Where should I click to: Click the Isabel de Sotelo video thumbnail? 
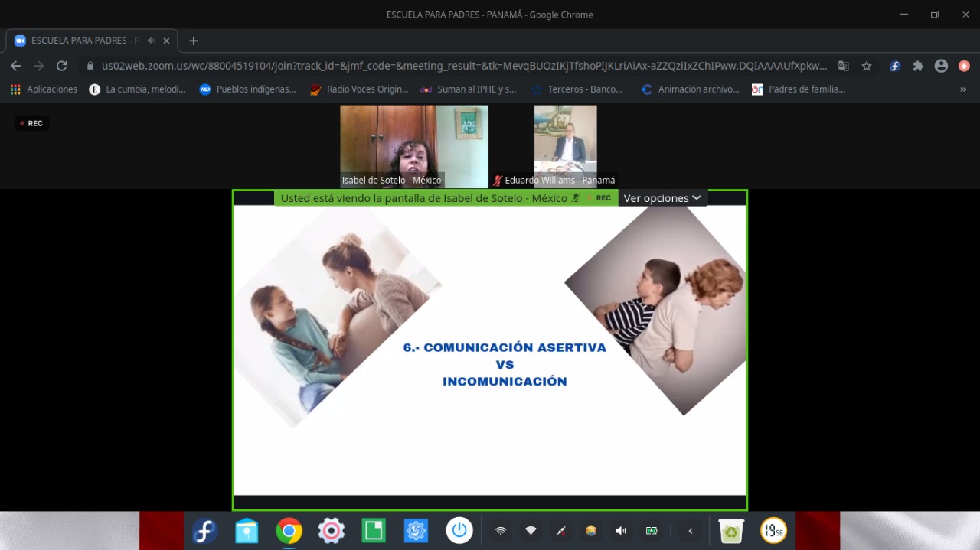414,146
